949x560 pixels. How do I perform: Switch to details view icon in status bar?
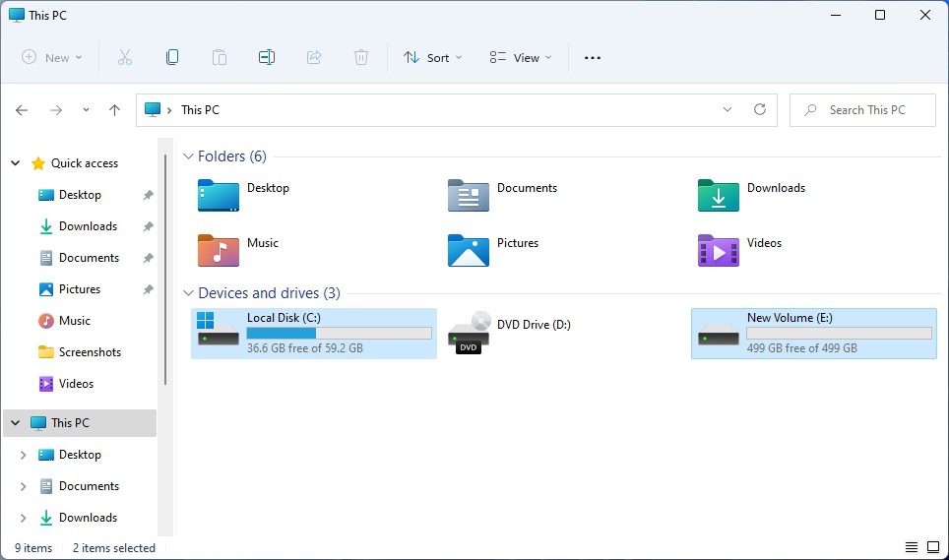click(911, 547)
